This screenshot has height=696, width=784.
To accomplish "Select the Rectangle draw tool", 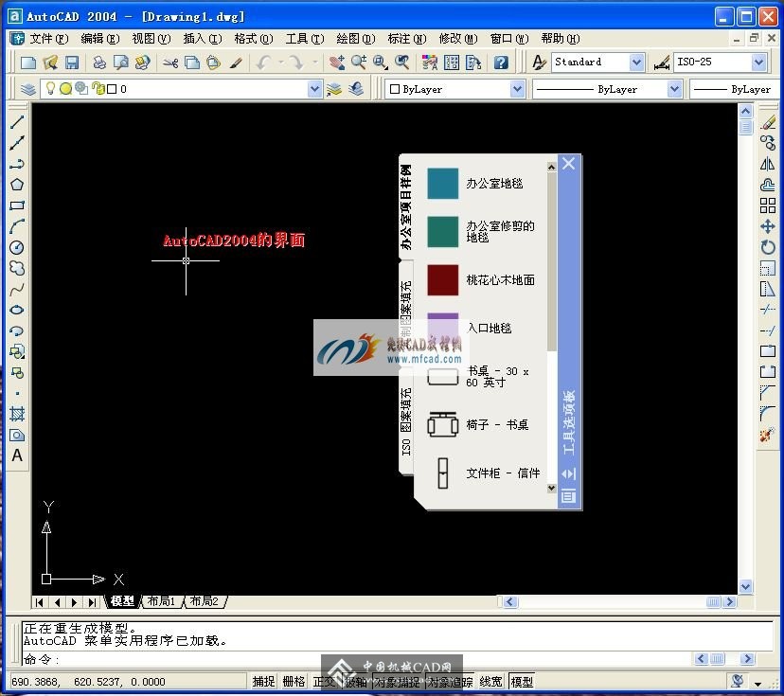I will point(17,205).
